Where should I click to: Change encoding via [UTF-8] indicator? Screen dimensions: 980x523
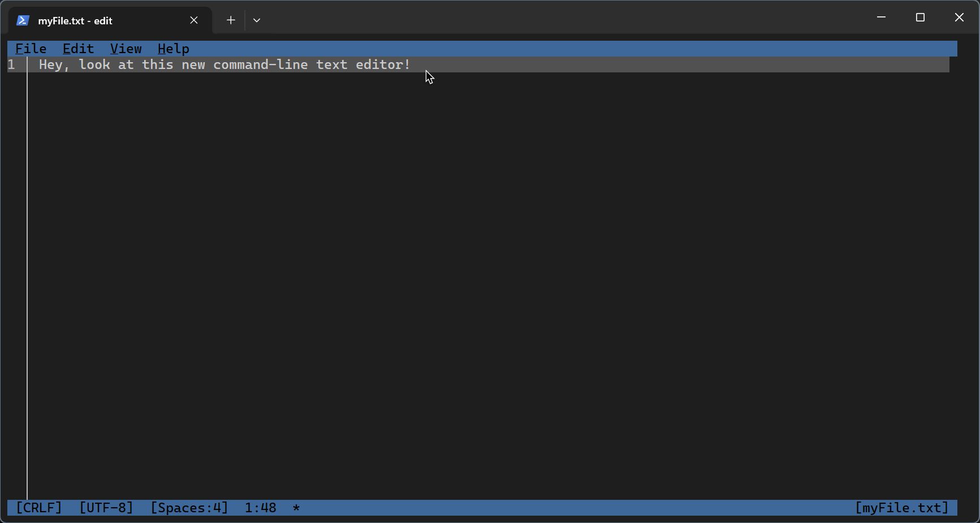pyautogui.click(x=106, y=508)
